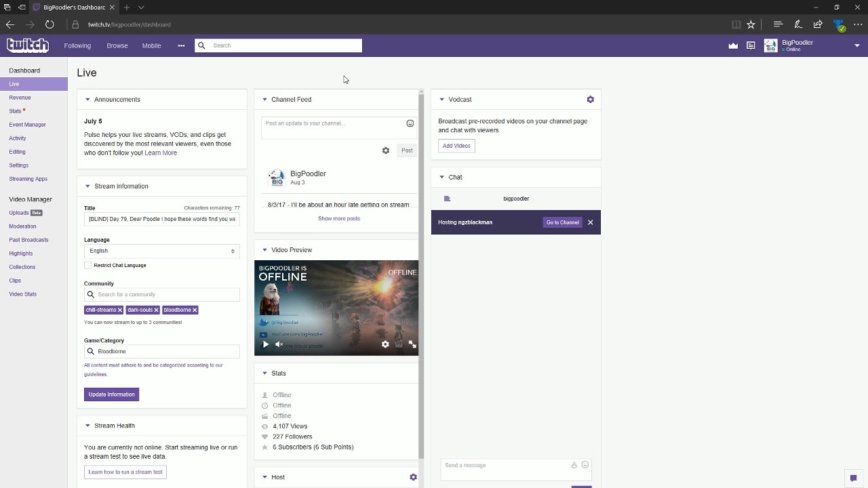Collapse the Video Preview panel
868x488 pixels.
tap(264, 250)
